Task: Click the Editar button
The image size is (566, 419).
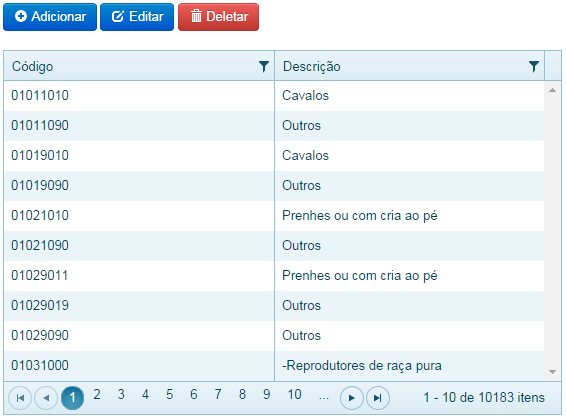Action: click(137, 17)
